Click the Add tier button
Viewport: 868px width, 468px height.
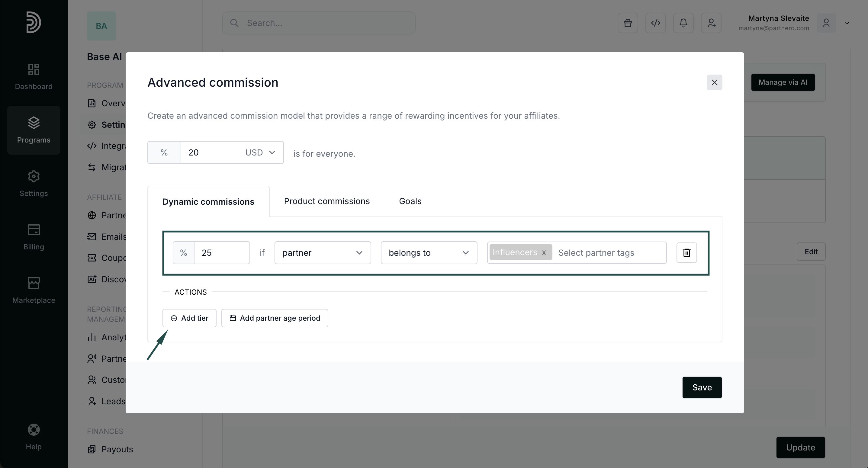[189, 318]
